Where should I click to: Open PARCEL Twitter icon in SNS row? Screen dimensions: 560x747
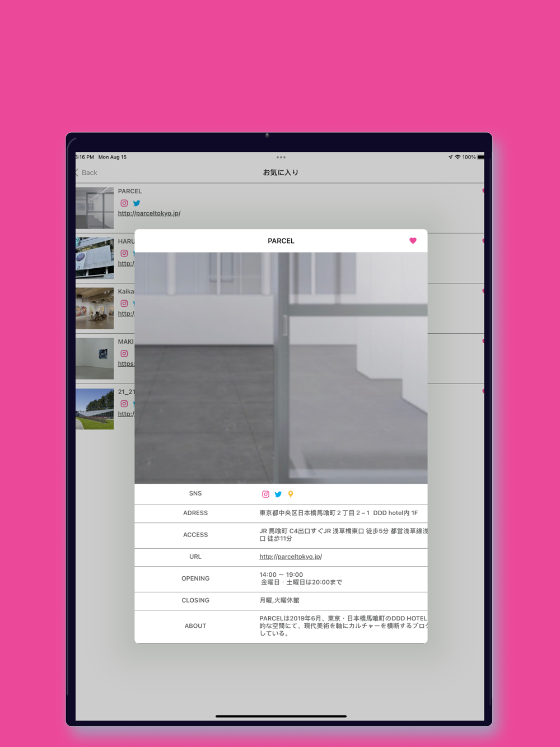click(278, 494)
